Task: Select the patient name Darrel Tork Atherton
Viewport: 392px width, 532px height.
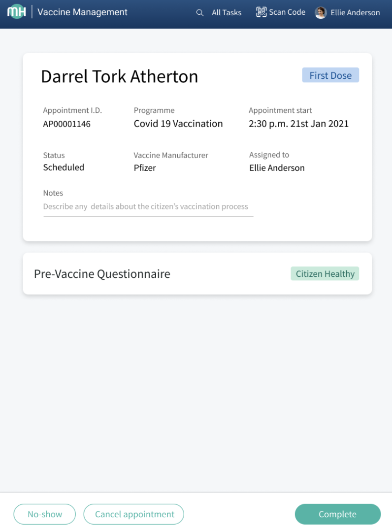Action: 119,76
